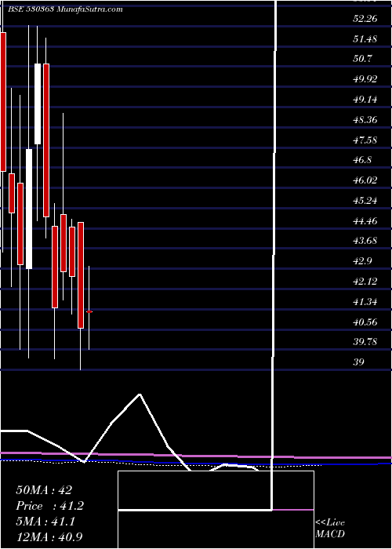This screenshot has height=549, width=392.
Task: Click the 50MA : 42 readout
Action: tap(44, 490)
